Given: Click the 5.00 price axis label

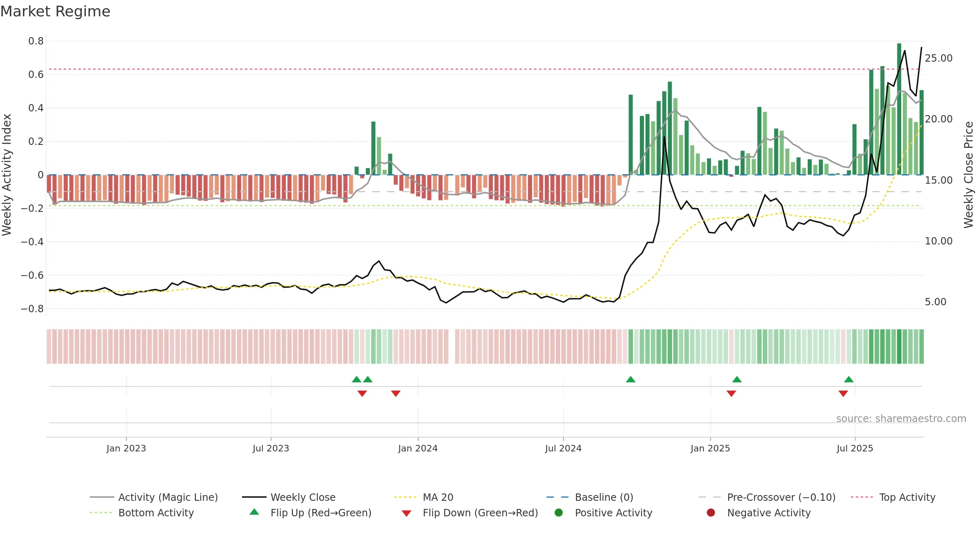Looking at the screenshot, I should click(935, 302).
